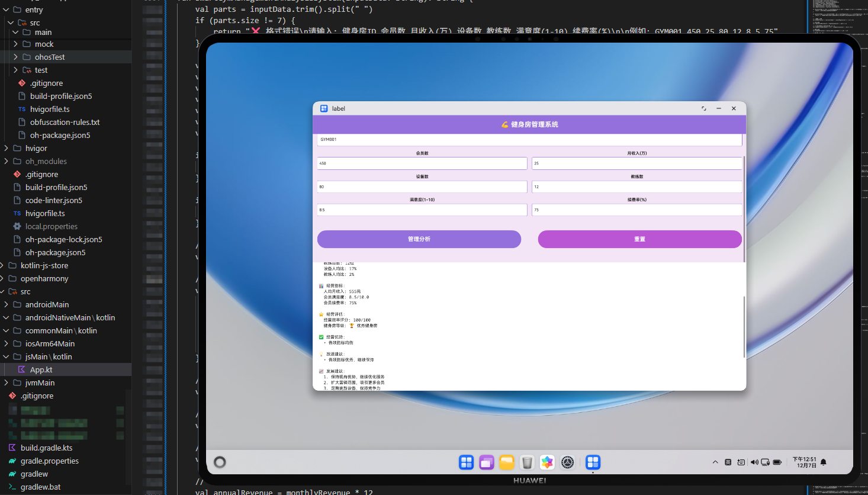This screenshot has height=495, width=868.
Task: Minimize the label window
Action: coord(719,108)
